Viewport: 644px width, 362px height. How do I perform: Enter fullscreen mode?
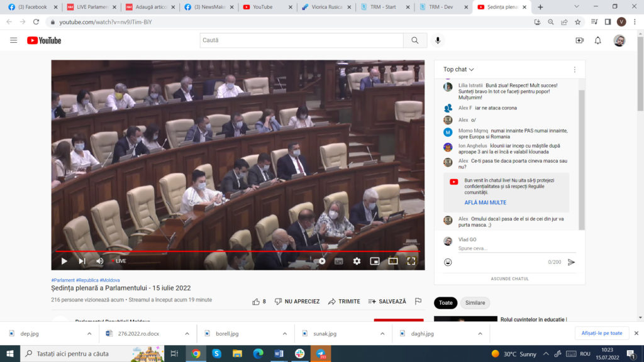[x=411, y=261]
